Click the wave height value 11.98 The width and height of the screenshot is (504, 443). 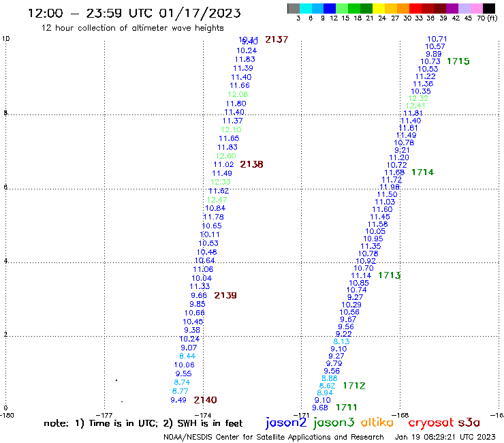pos(390,187)
